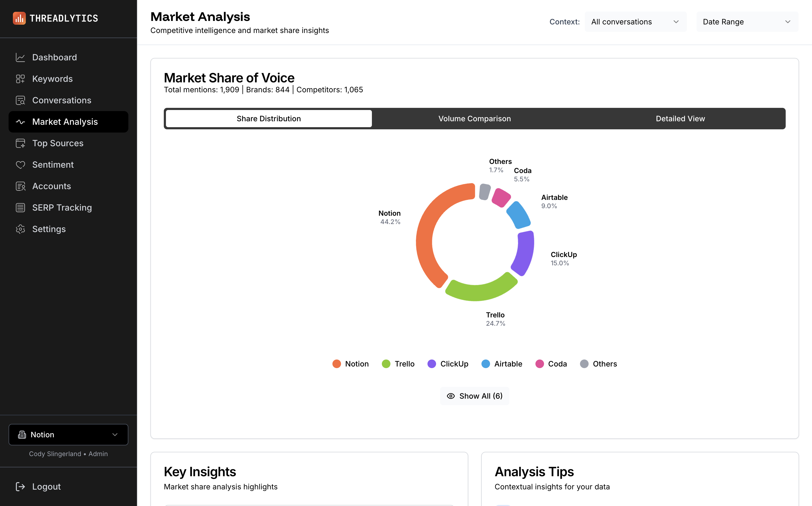The width and height of the screenshot is (812, 506).
Task: Open the Notion brand selector dropdown
Action: (x=68, y=434)
